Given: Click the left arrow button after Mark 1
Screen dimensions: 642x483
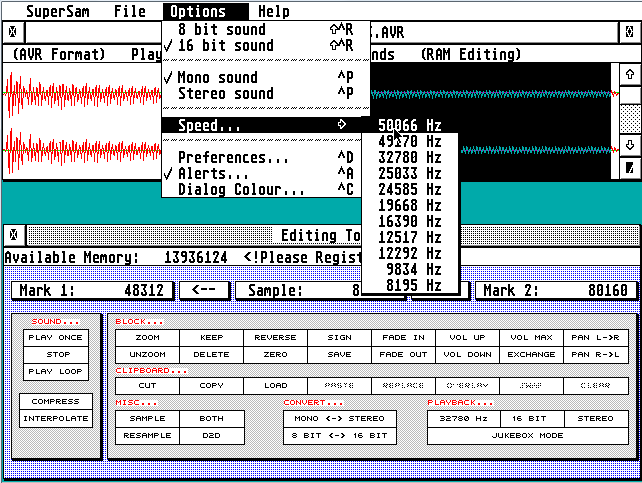Looking at the screenshot, I should tap(204, 291).
